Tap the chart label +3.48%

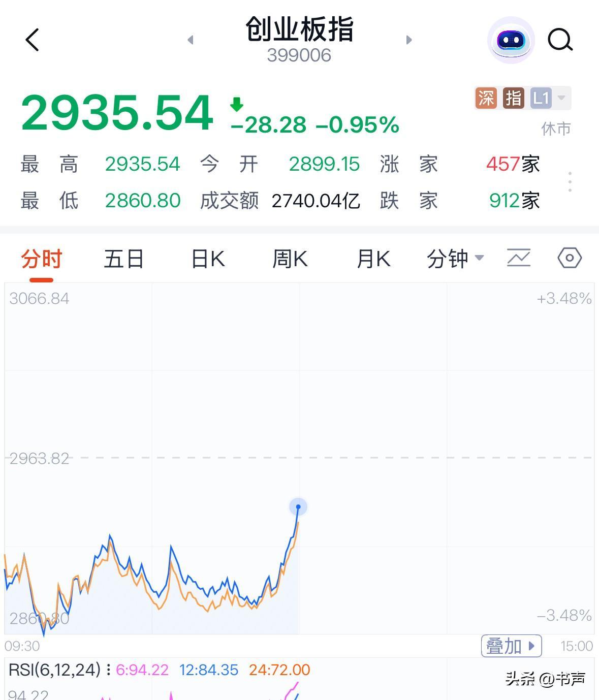coord(564,298)
